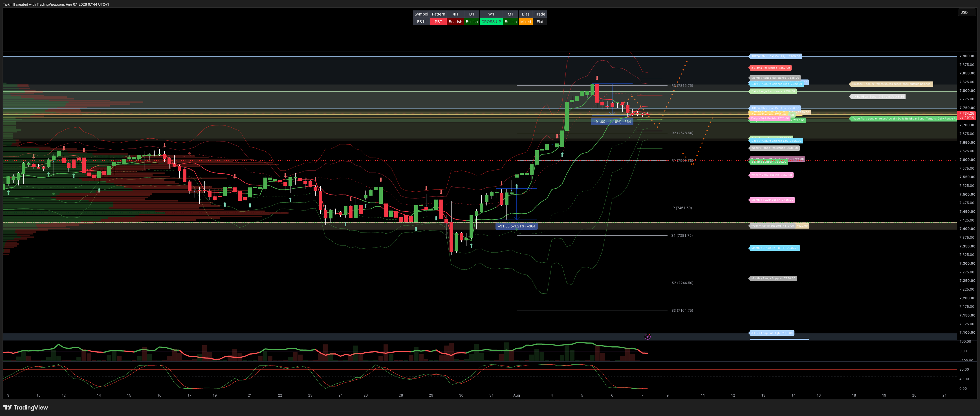This screenshot has height=416, width=980.
Task: Click the 7,900.00 price axis label
Action: coord(967,56)
